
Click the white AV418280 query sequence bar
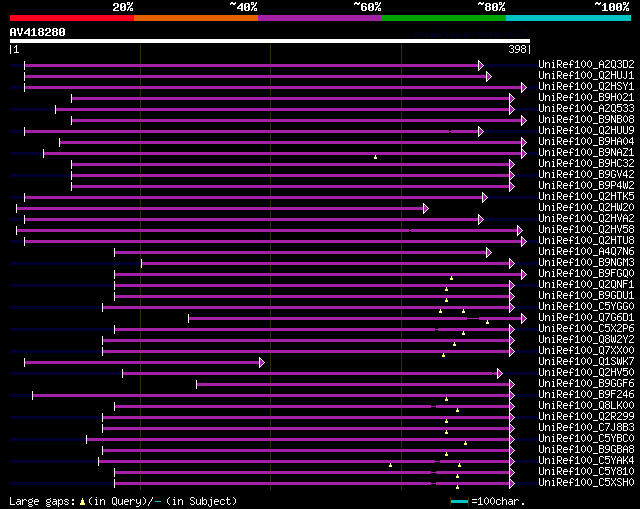click(270, 41)
